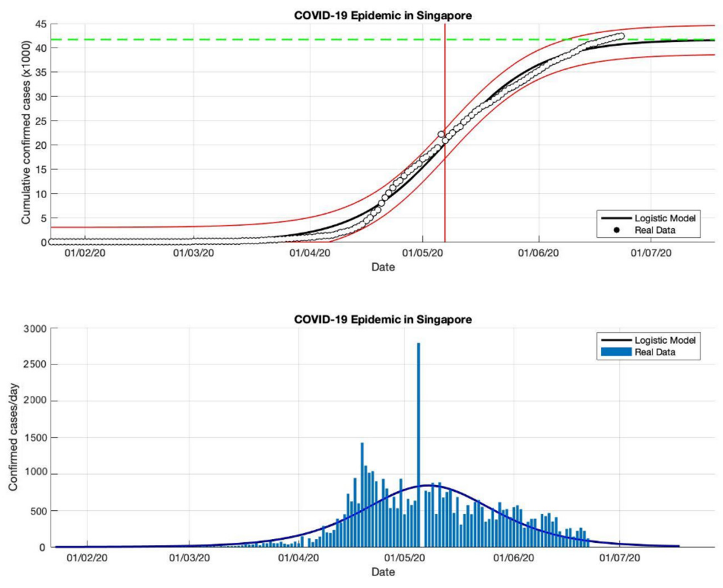Click top chart x-axis label 01/04/20
723x588 pixels.
(x=310, y=253)
